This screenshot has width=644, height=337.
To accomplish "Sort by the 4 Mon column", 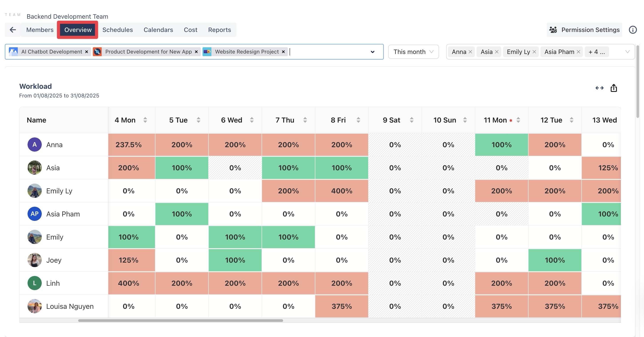I will [x=145, y=120].
